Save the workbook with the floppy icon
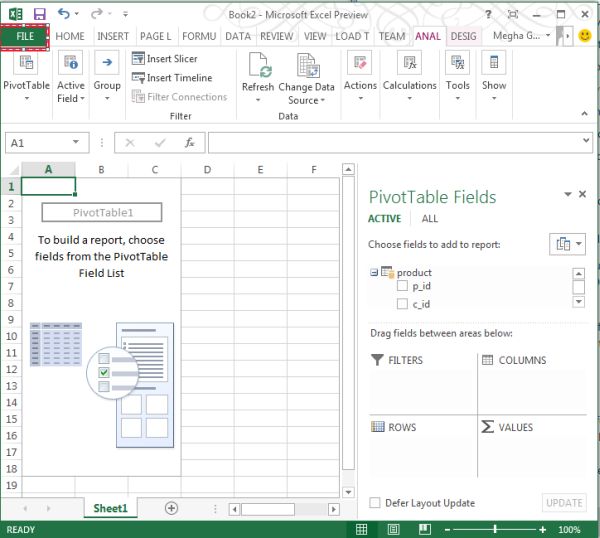This screenshot has height=538, width=600. 39,14
